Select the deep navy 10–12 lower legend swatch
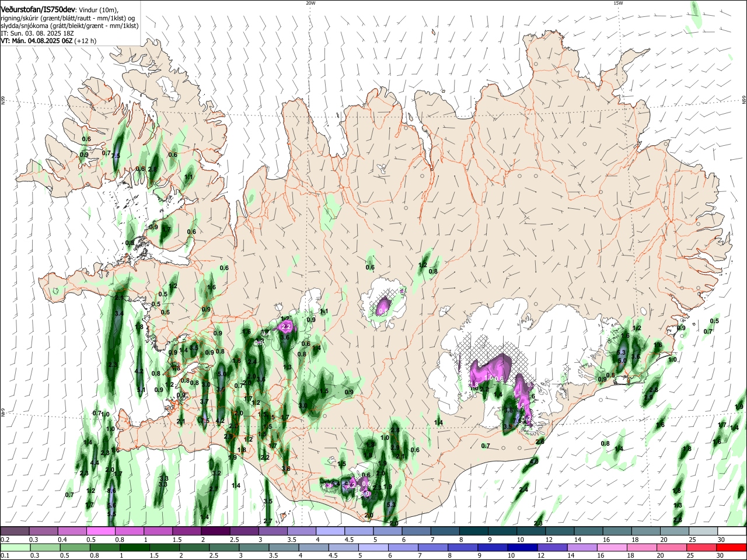 click(x=522, y=547)
